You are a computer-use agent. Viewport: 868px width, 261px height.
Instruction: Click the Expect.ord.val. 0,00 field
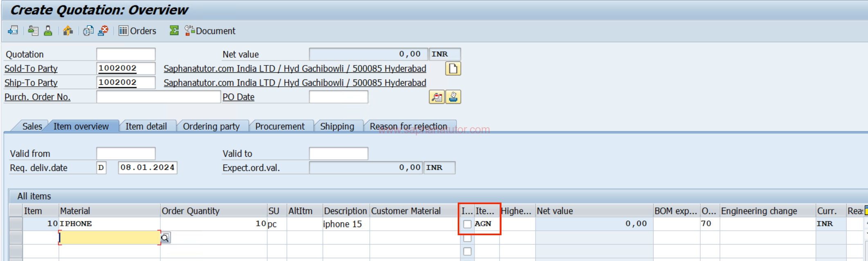point(366,168)
